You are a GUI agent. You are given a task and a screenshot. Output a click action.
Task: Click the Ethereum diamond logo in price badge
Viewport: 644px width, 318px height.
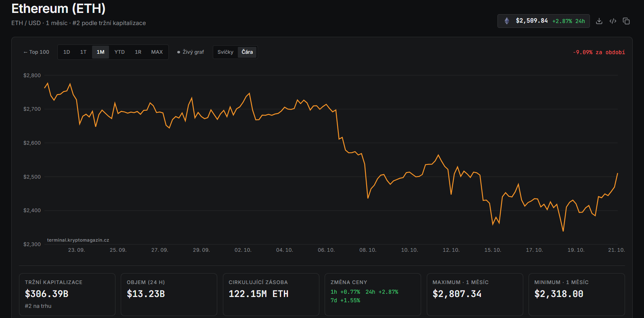pos(507,21)
